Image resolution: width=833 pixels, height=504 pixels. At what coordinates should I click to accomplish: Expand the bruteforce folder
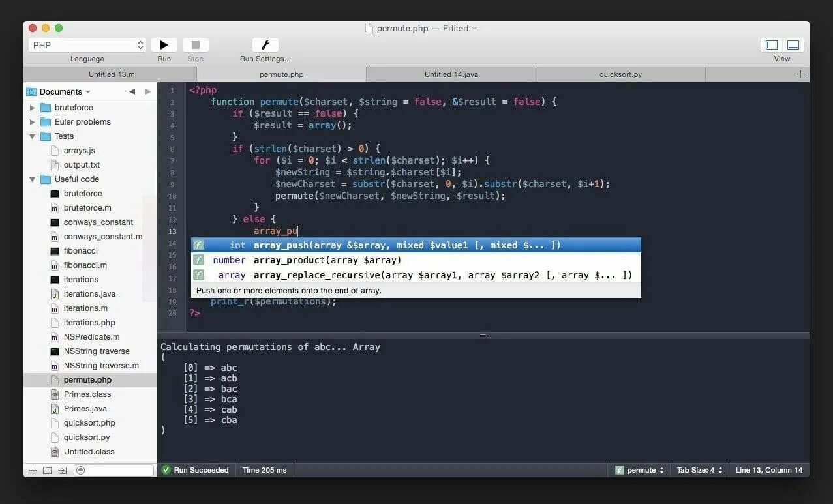pos(32,108)
